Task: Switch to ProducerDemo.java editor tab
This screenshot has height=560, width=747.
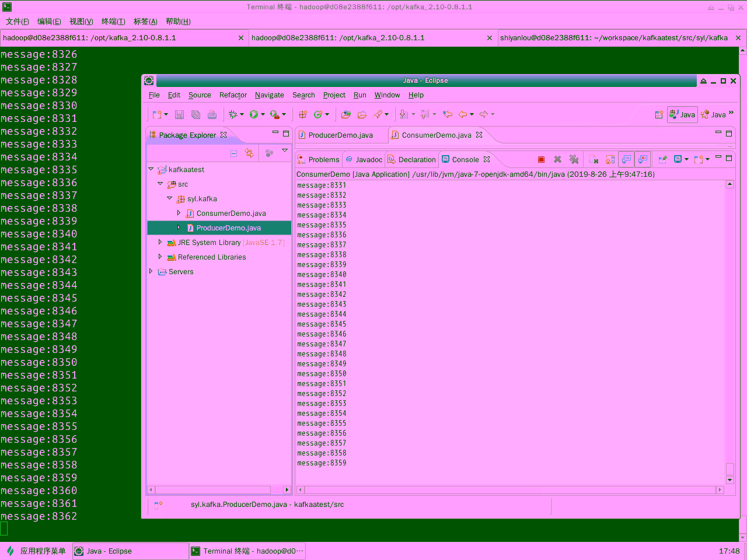Action: click(x=341, y=135)
